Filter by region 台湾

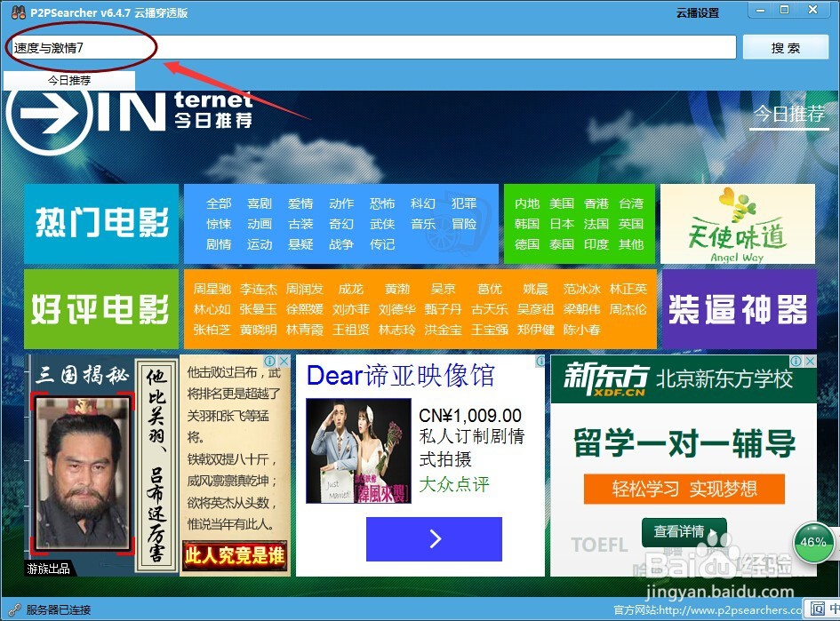(x=631, y=203)
